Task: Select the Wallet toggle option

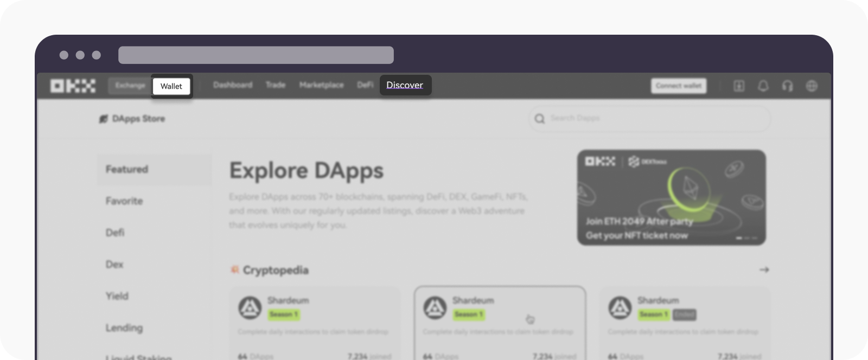Action: tap(171, 86)
